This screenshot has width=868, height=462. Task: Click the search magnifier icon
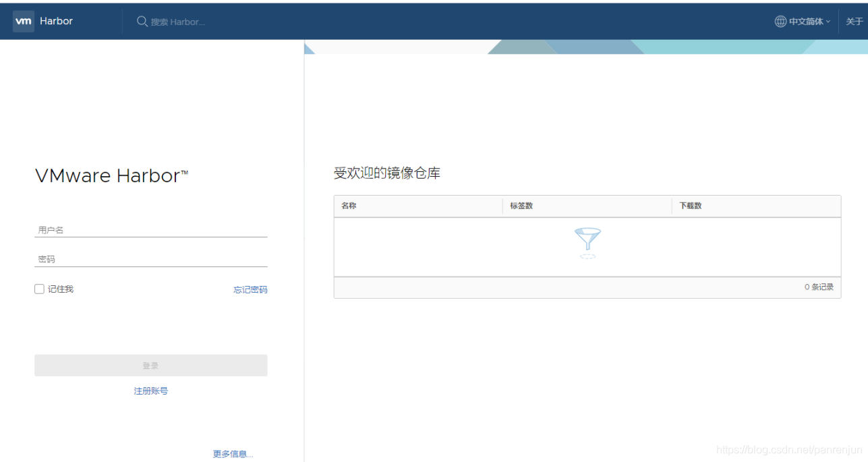click(142, 21)
